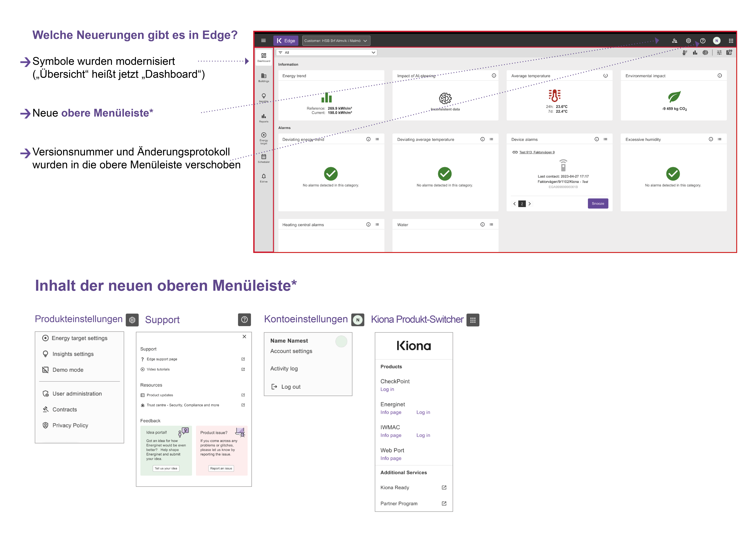
Task: Open list view for Water alarms
Action: [491, 225]
